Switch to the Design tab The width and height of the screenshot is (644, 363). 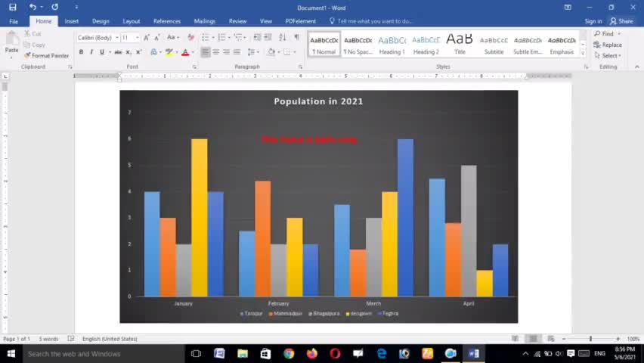tap(101, 21)
